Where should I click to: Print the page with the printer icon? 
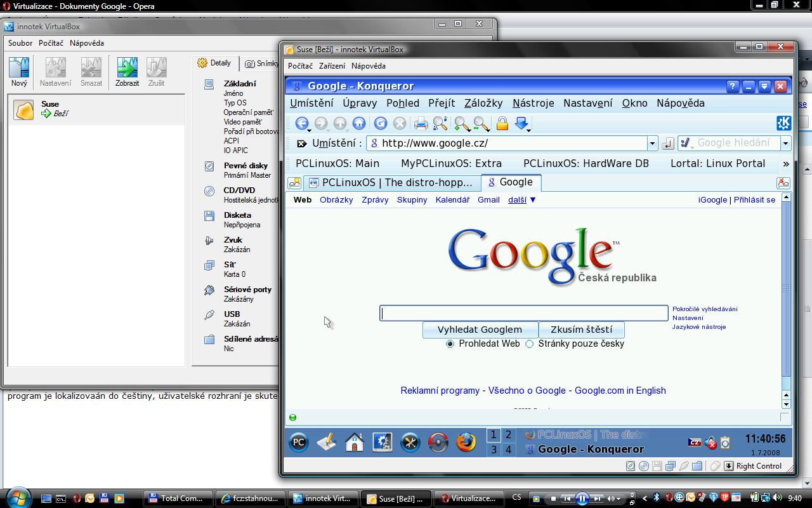click(421, 123)
